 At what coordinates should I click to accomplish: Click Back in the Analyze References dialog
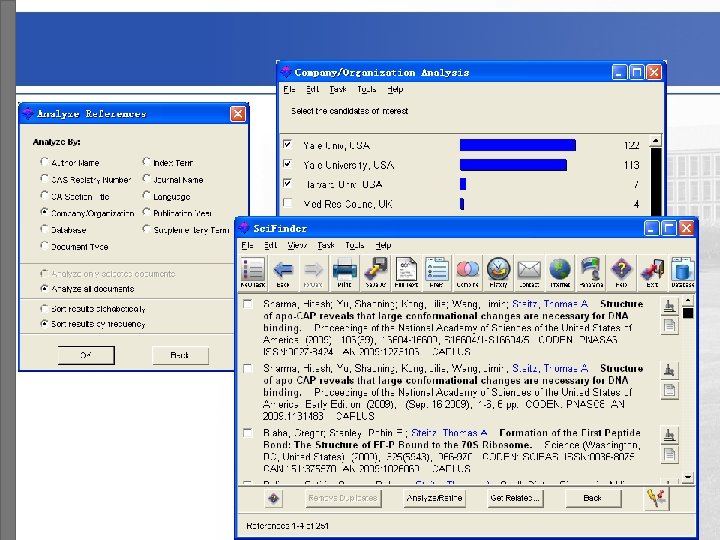[180, 355]
